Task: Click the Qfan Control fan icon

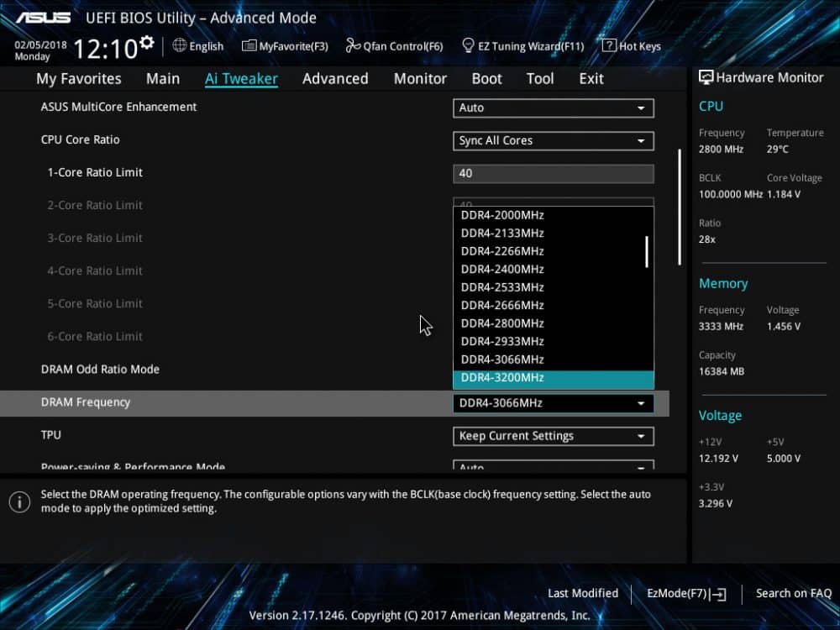Action: click(x=353, y=46)
